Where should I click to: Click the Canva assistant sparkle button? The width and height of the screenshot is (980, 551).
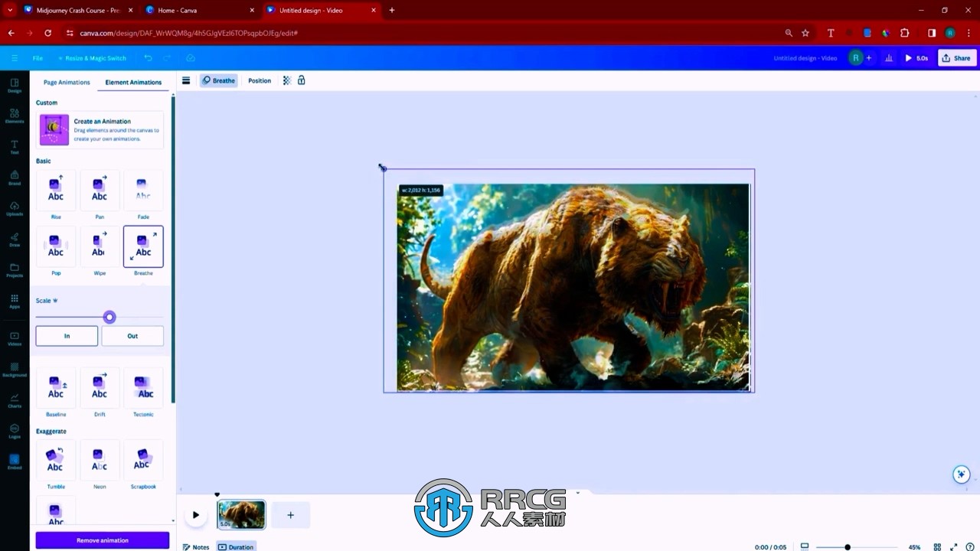click(962, 474)
